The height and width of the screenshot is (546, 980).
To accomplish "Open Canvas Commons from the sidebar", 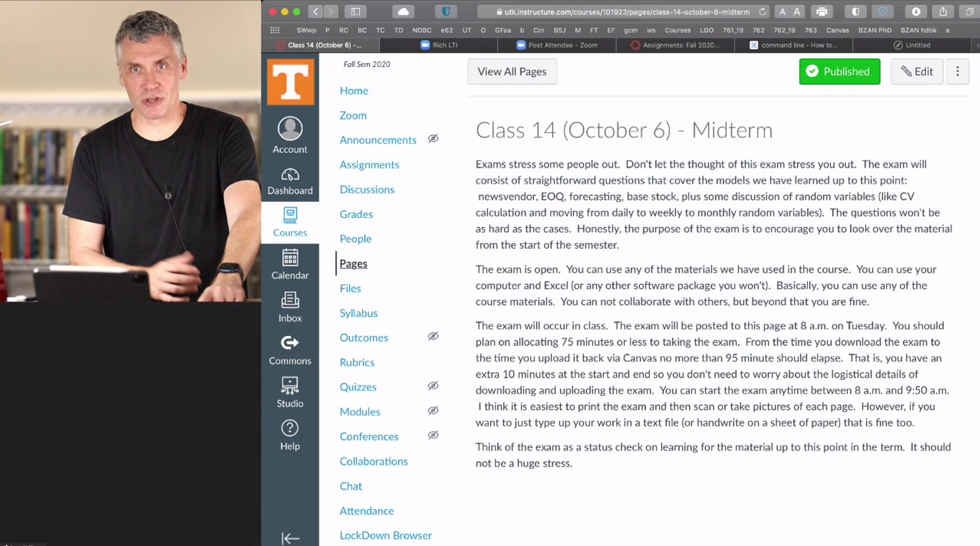I will 290,349.
